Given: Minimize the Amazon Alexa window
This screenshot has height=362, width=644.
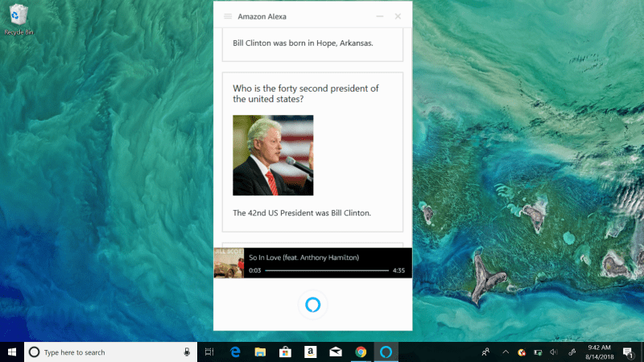Looking at the screenshot, I should point(380,16).
